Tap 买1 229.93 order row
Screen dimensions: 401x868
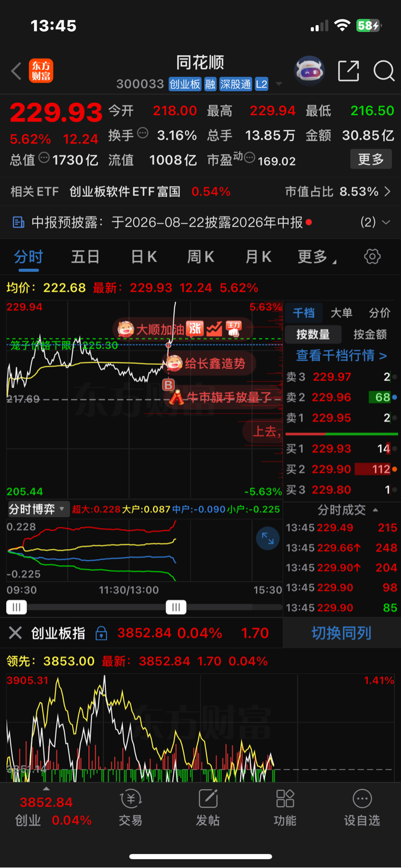[341, 449]
